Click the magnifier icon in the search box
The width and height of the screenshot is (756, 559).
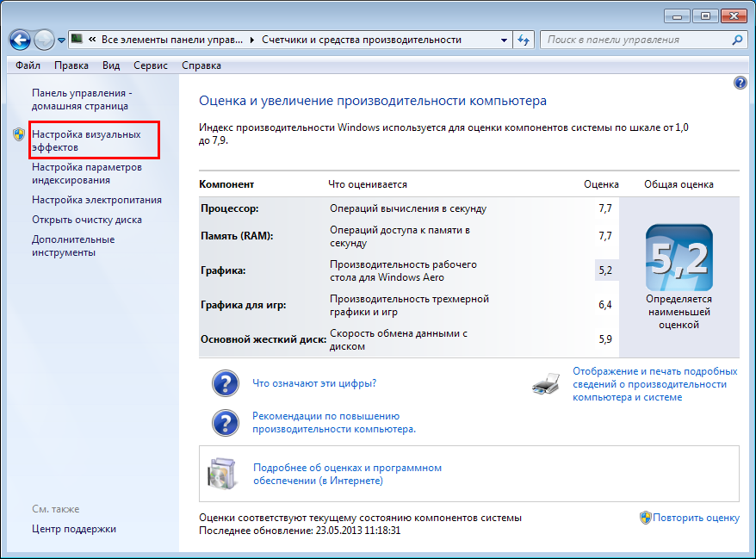(736, 40)
